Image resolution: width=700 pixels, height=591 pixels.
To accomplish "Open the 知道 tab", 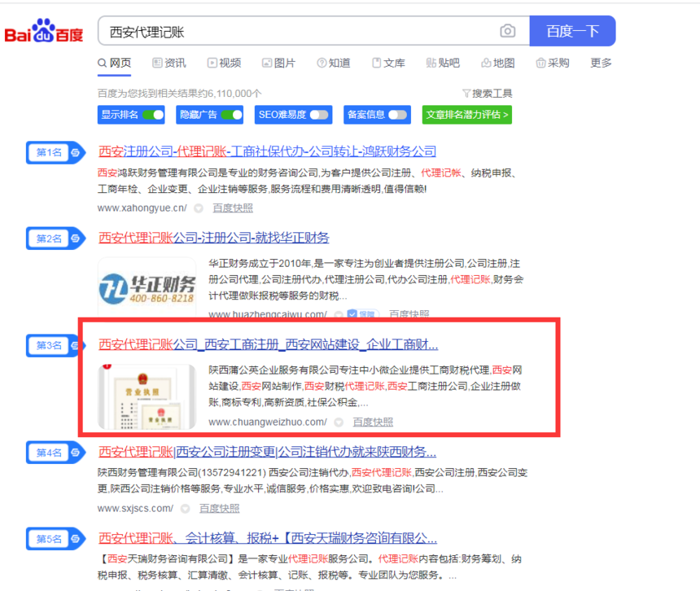I will click(x=334, y=63).
